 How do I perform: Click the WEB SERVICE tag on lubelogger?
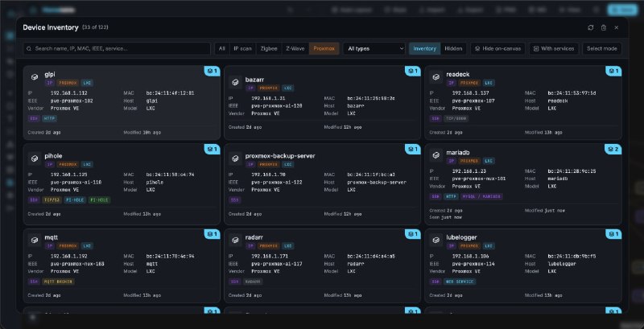coord(460,282)
